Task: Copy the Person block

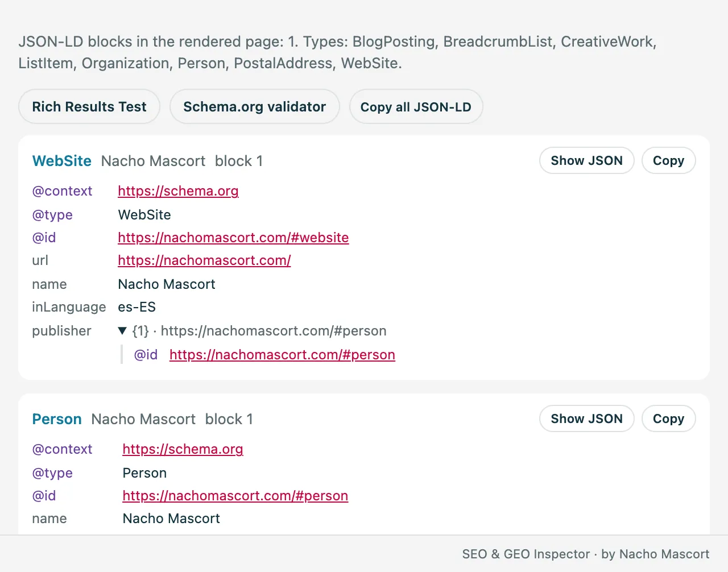Action: (x=668, y=418)
